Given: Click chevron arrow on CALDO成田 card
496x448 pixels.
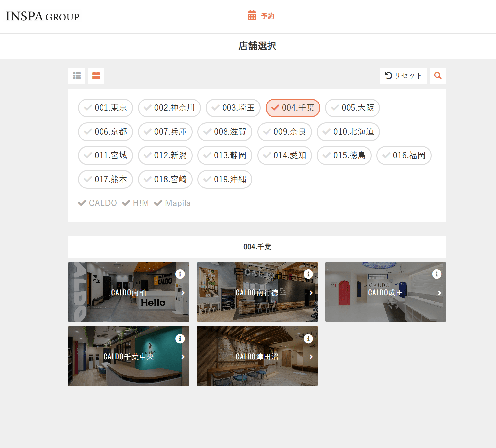Looking at the screenshot, I should pyautogui.click(x=440, y=293).
